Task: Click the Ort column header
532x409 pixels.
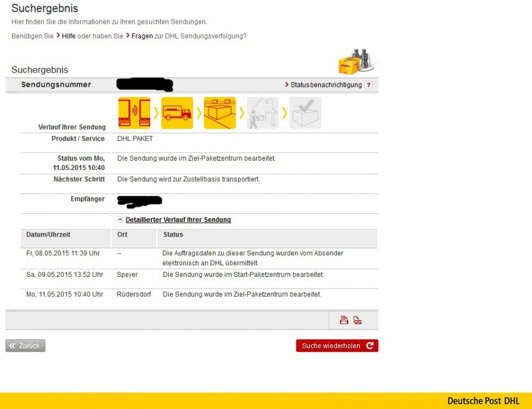Action: pos(122,235)
